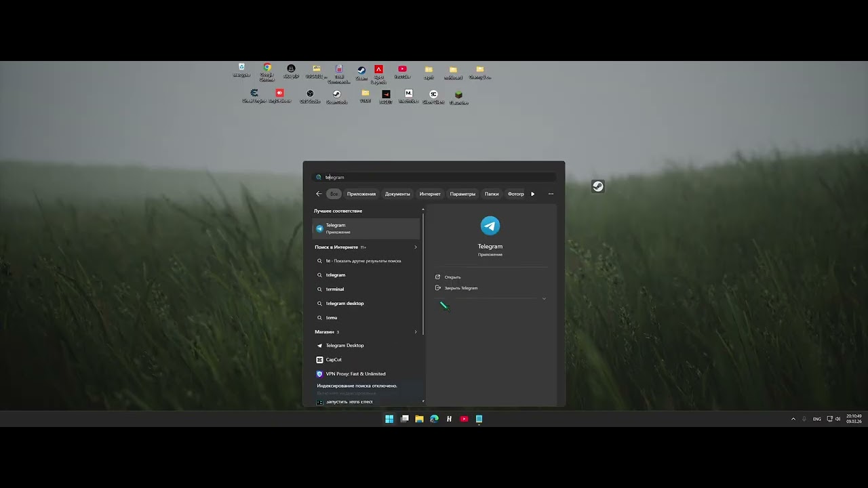
Task: Open Microsoft Edge from the taskbar
Action: (x=434, y=419)
